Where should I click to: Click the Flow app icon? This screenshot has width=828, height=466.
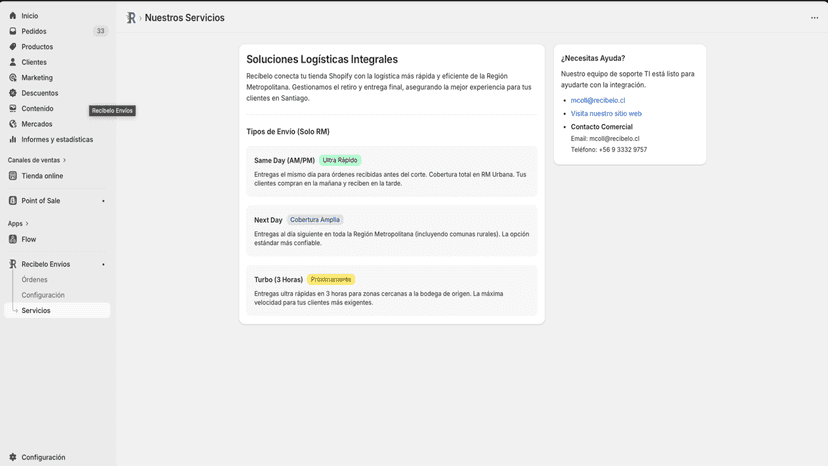pos(13,239)
